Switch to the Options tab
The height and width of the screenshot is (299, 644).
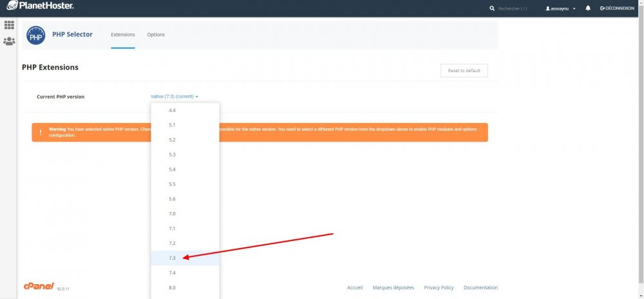(x=156, y=35)
